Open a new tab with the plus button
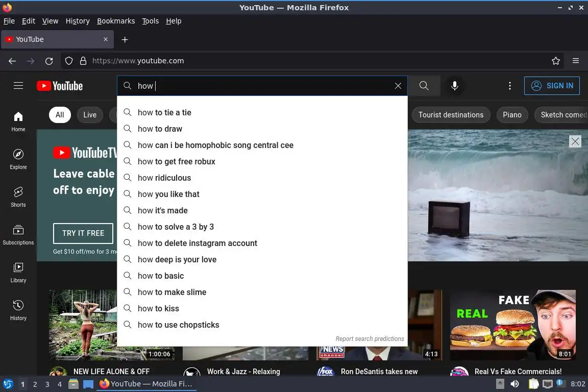 pyautogui.click(x=125, y=39)
